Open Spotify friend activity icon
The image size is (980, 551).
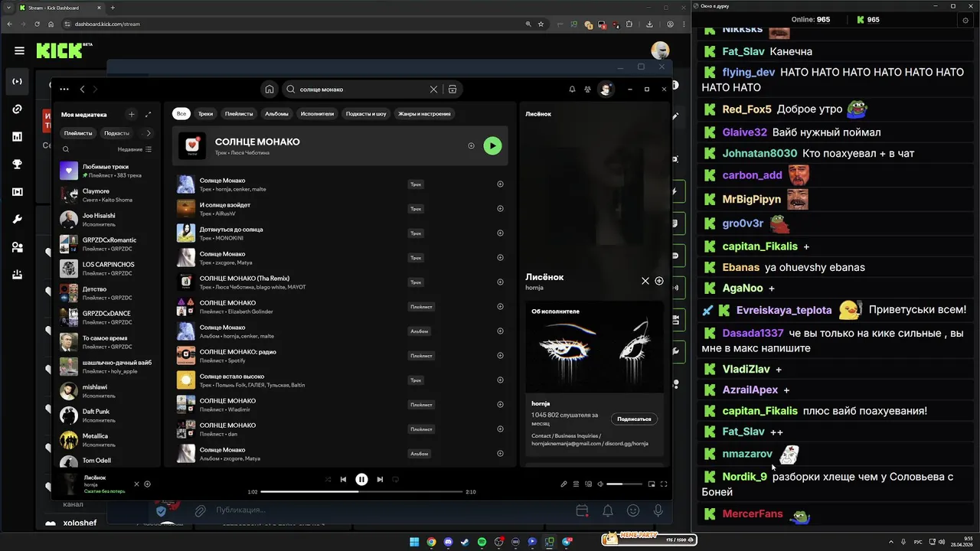[587, 90]
